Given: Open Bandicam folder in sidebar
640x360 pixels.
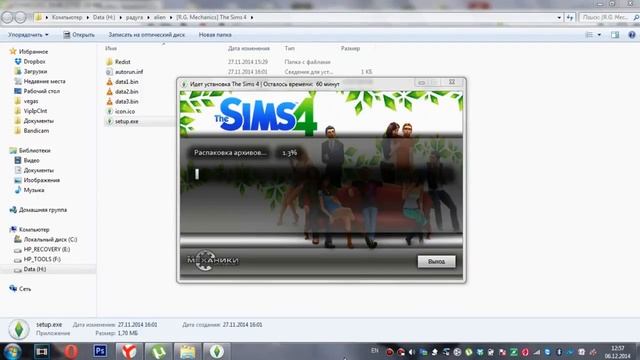Looking at the screenshot, I should pyautogui.click(x=36, y=131).
